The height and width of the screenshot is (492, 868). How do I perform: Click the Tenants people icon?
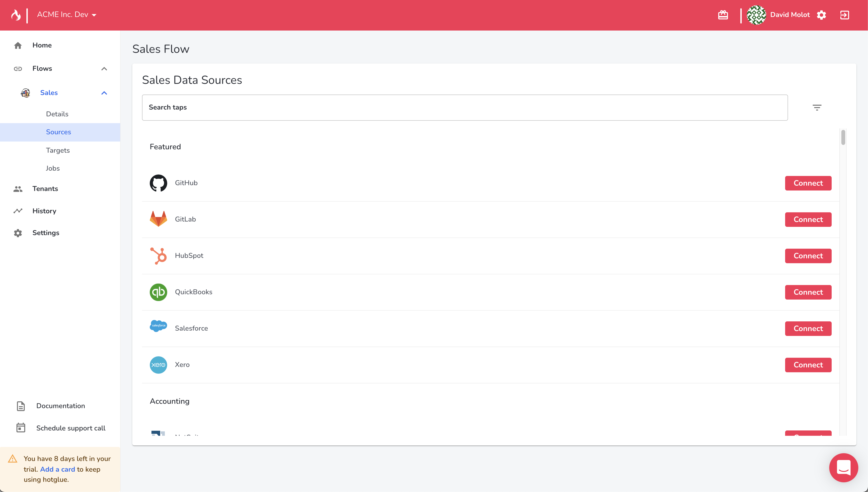[x=18, y=189]
